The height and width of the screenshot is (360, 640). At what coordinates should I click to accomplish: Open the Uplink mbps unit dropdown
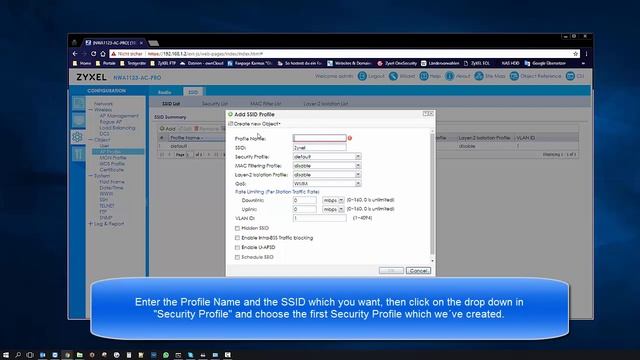click(x=341, y=209)
